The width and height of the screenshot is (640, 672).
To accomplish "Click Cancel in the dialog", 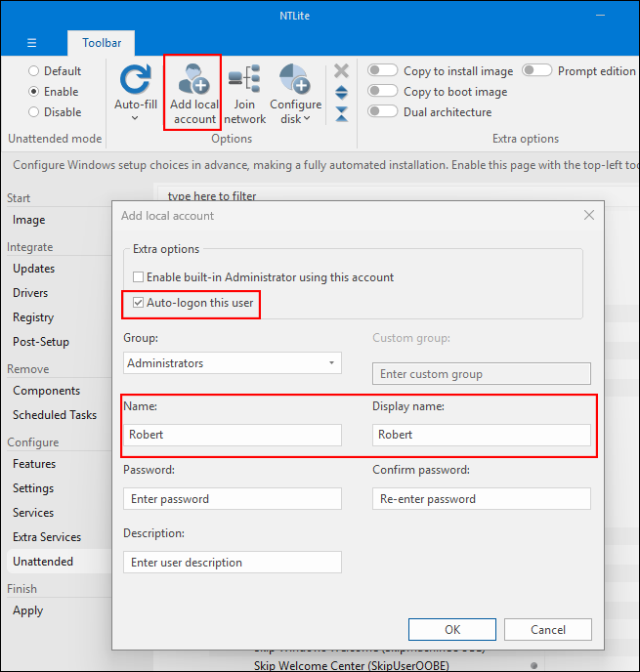I will (x=547, y=630).
